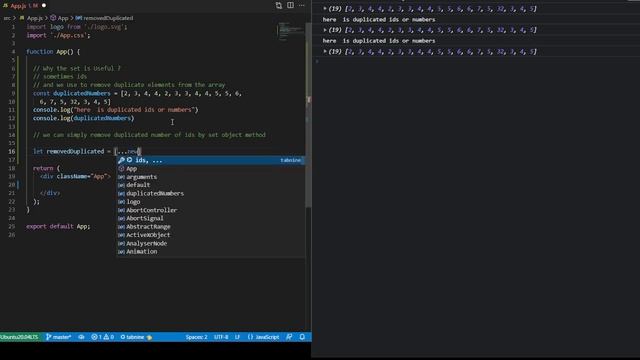Screen dimensions: 640x360
Task: Click the eye watch icon in the status bar
Action: (x=81, y=337)
